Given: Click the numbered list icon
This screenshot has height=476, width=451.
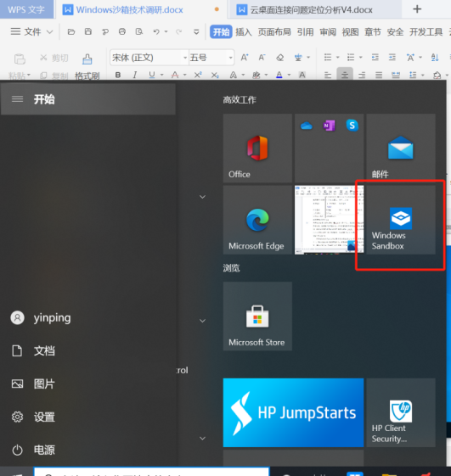Looking at the screenshot, I should tap(351, 57).
